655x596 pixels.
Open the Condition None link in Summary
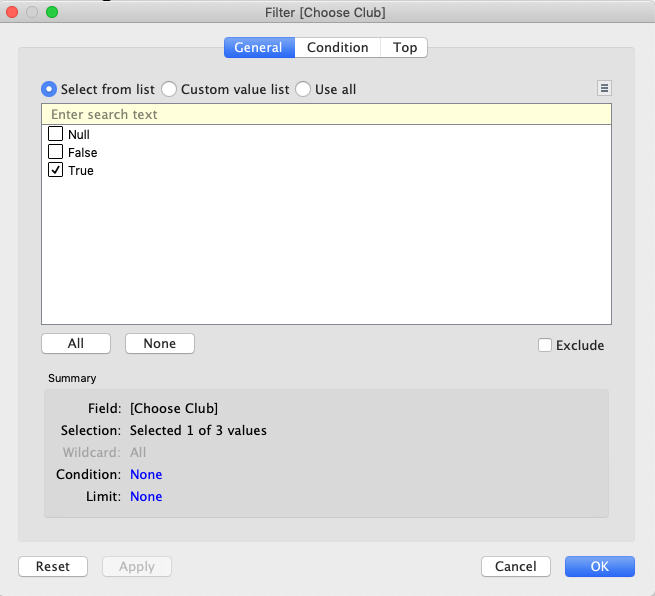point(146,474)
